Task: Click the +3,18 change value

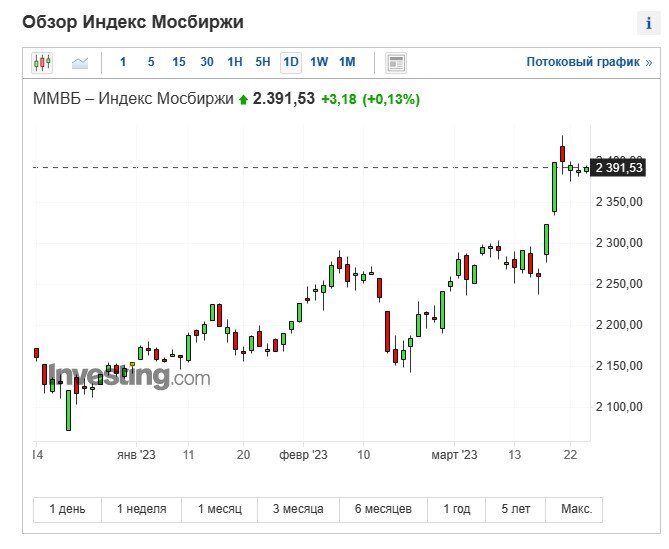Action: (x=339, y=99)
